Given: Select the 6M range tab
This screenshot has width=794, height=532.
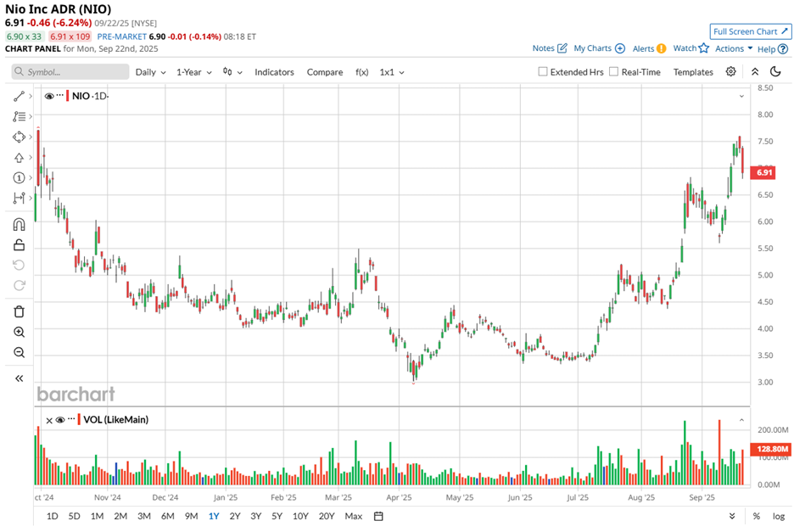Looking at the screenshot, I should pyautogui.click(x=168, y=516).
